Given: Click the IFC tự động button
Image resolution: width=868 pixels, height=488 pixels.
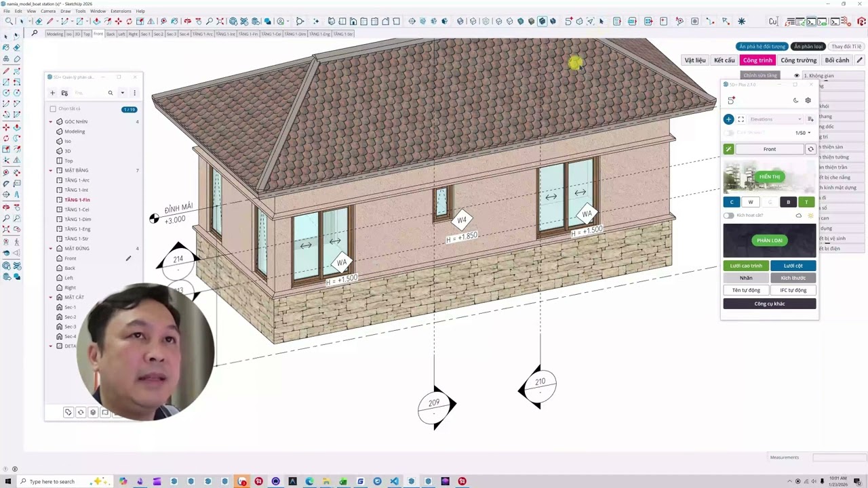Looking at the screenshot, I should pyautogui.click(x=793, y=290).
